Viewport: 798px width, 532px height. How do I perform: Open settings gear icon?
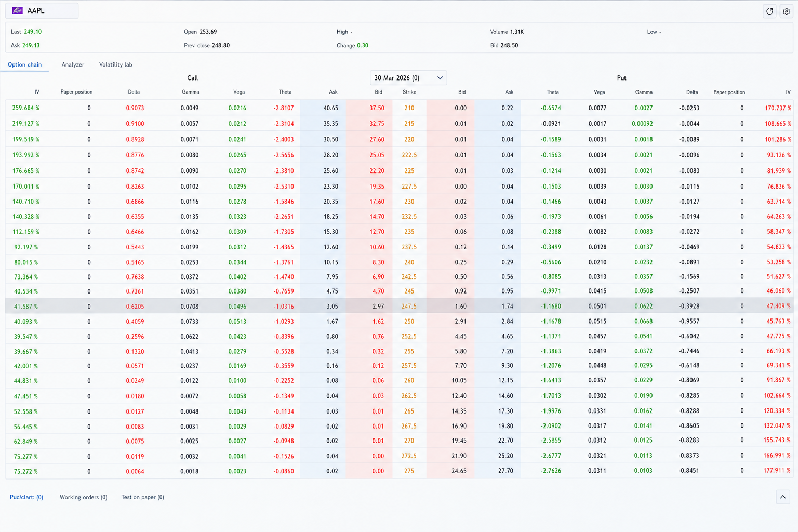pyautogui.click(x=787, y=11)
